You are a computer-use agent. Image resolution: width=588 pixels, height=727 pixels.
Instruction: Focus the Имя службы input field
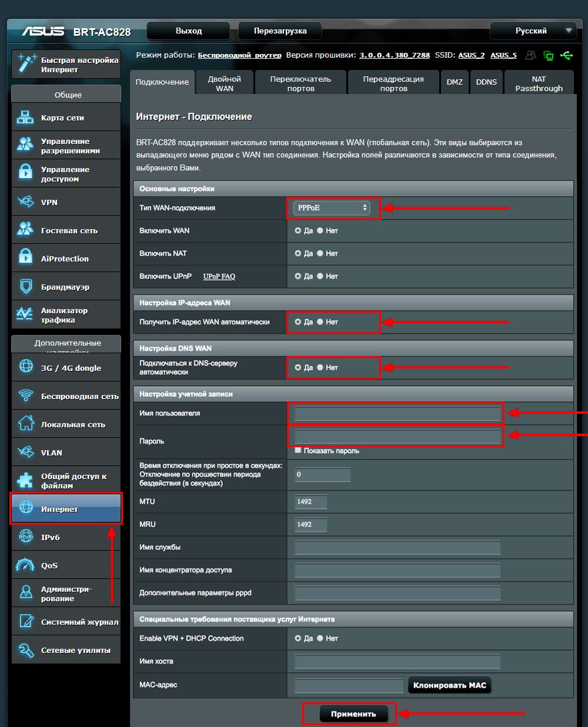click(397, 547)
